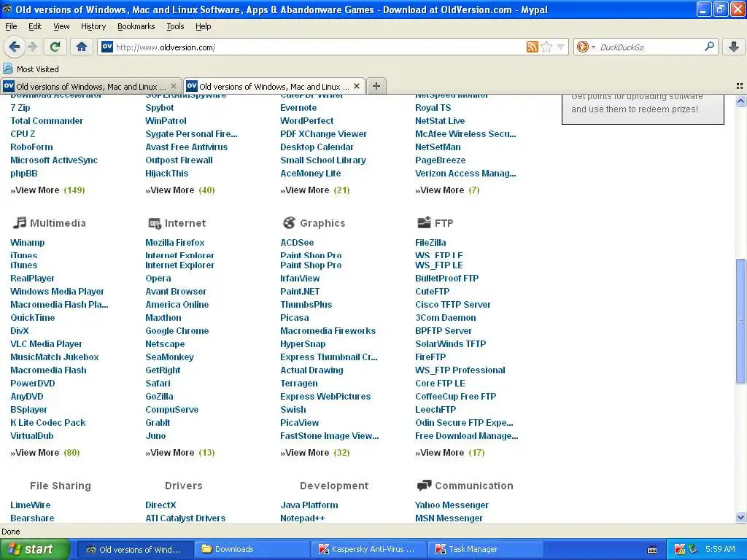Image resolution: width=747 pixels, height=560 pixels.
Task: Click the Communication chat bubble icon
Action: [424, 485]
